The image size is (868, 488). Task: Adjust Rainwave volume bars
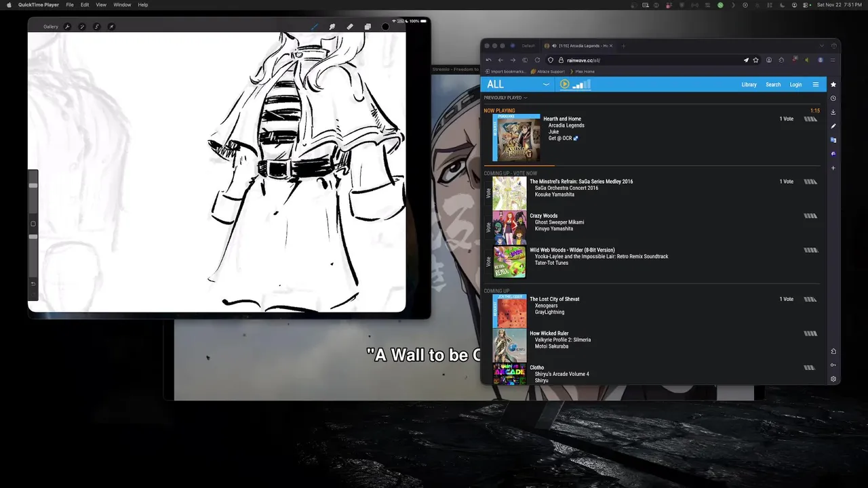coord(582,84)
